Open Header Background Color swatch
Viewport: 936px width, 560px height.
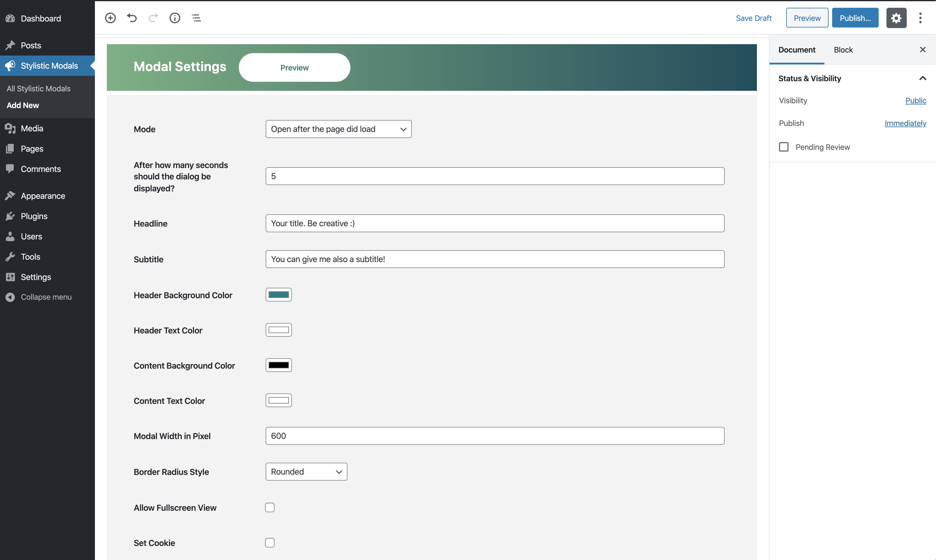pos(278,295)
